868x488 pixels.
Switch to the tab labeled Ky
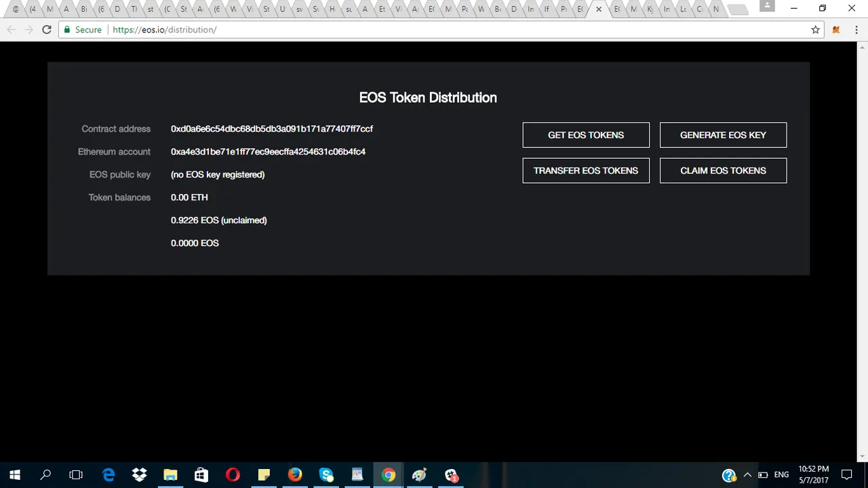pos(651,9)
